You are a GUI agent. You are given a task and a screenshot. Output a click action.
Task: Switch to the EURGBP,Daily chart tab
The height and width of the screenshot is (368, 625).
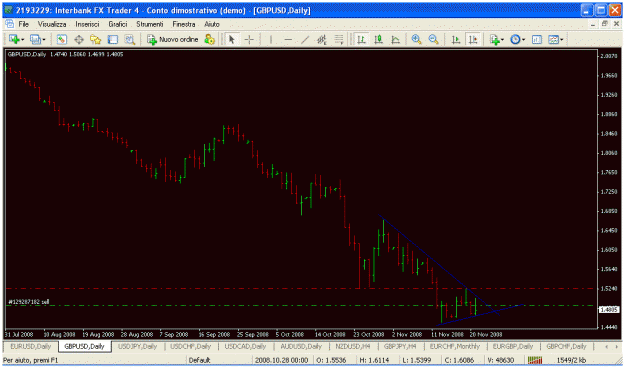[513, 346]
